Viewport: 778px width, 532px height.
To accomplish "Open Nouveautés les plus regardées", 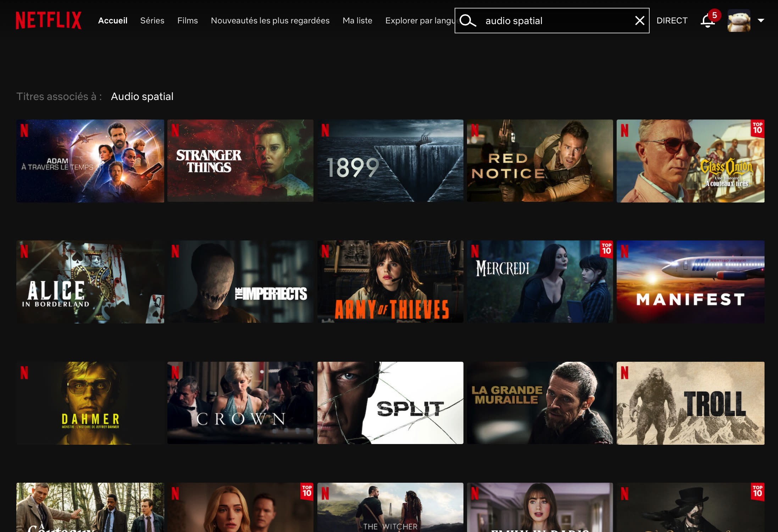I will pyautogui.click(x=270, y=21).
